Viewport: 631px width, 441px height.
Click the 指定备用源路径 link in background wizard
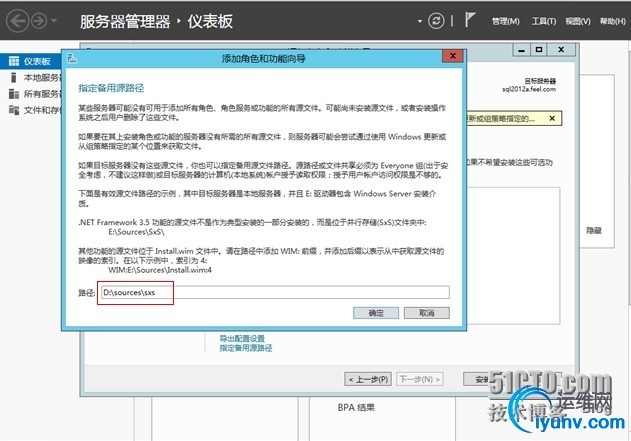coord(245,348)
